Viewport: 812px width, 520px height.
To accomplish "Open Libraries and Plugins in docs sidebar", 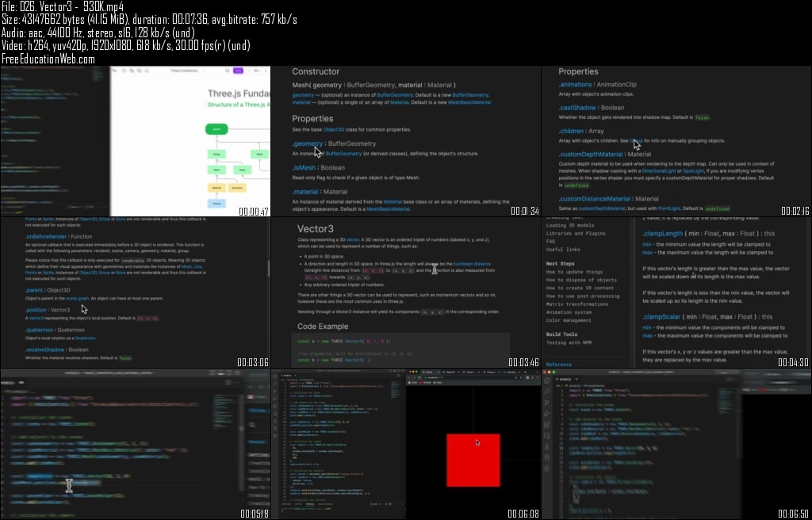I will point(576,233).
